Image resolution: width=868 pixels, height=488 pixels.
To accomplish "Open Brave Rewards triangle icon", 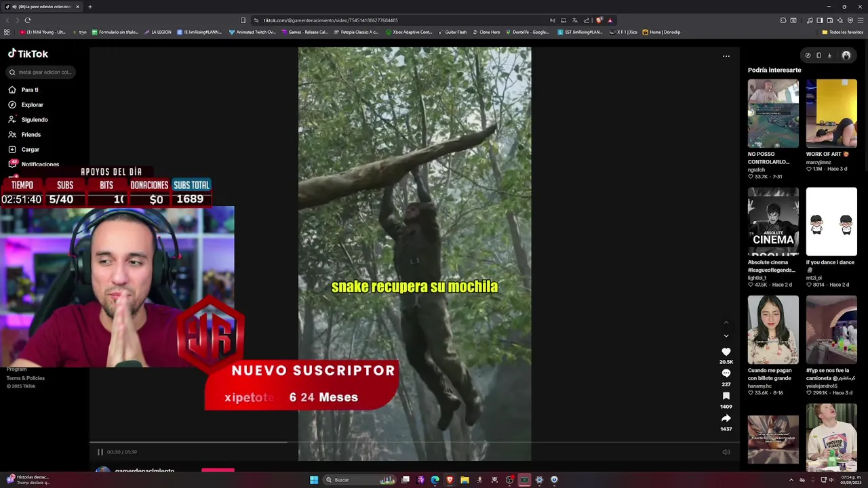I will (x=610, y=20).
